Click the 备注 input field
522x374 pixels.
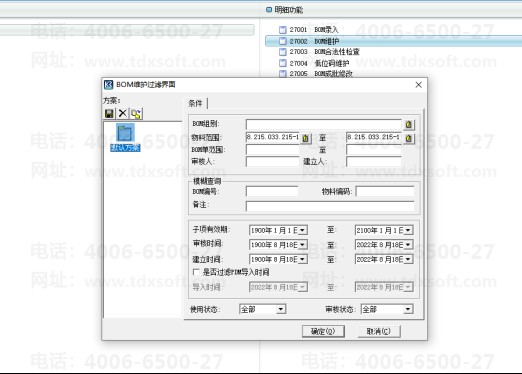pyautogui.click(x=330, y=206)
